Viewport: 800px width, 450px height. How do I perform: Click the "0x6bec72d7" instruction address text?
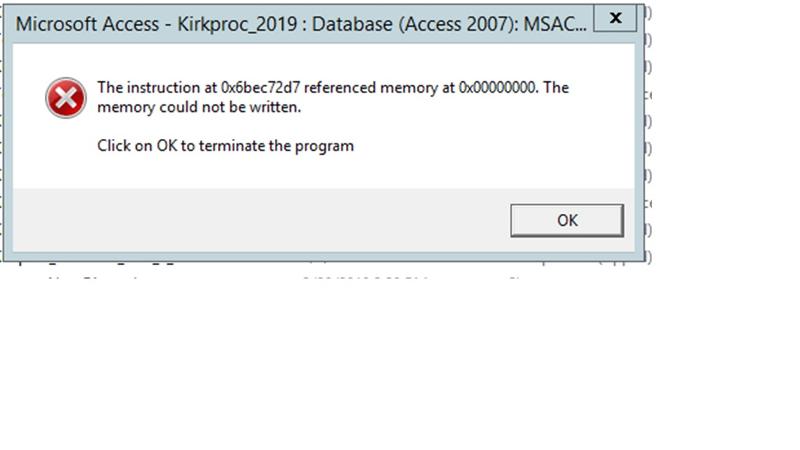pos(260,87)
